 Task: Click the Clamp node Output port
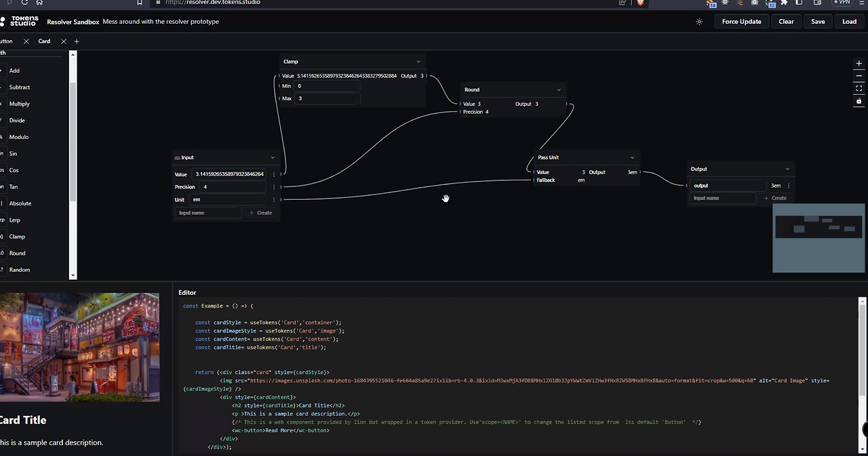pos(428,76)
